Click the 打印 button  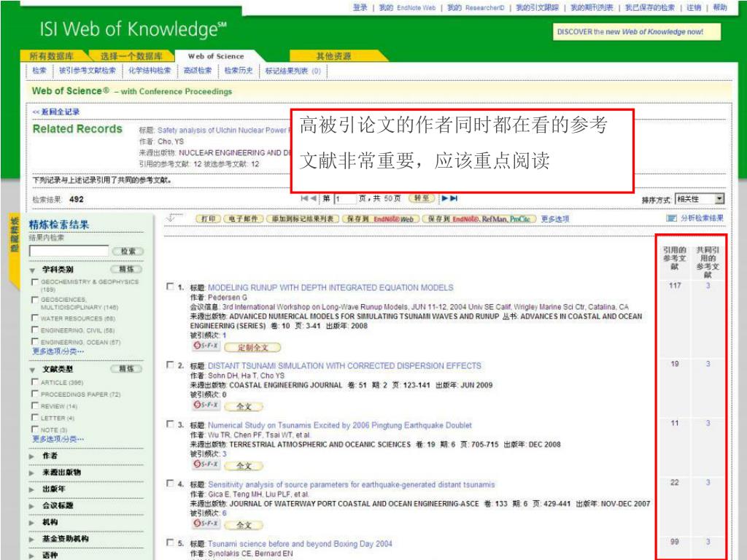tap(208, 219)
